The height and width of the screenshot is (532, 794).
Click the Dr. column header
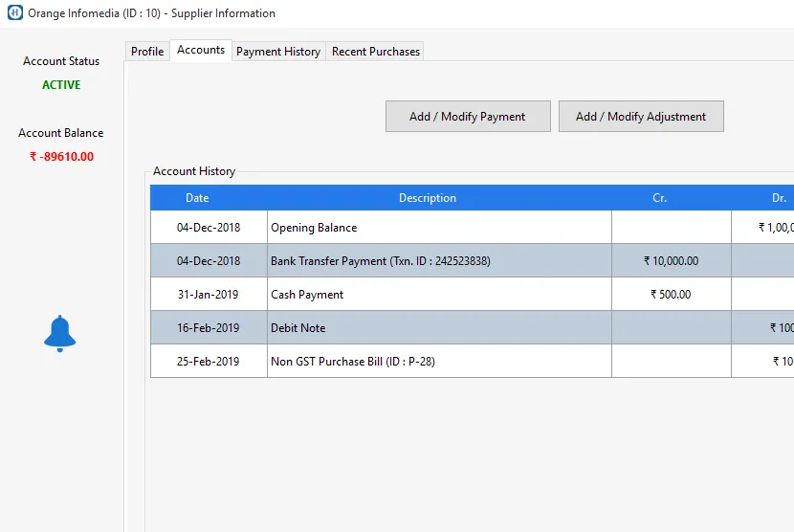tap(779, 198)
